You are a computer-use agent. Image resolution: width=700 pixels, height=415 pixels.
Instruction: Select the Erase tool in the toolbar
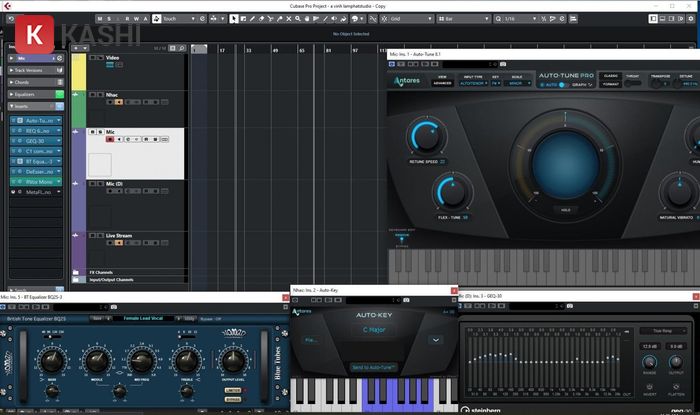[261, 19]
